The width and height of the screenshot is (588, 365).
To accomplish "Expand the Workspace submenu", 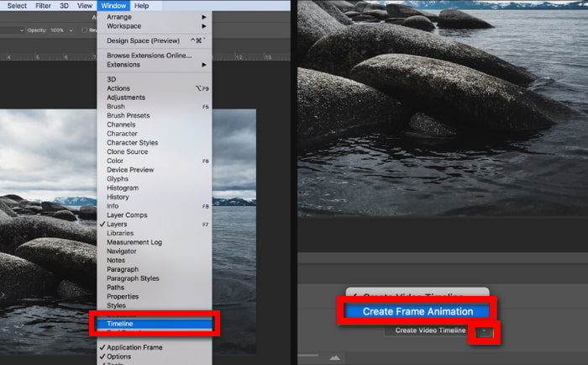I will click(x=155, y=26).
